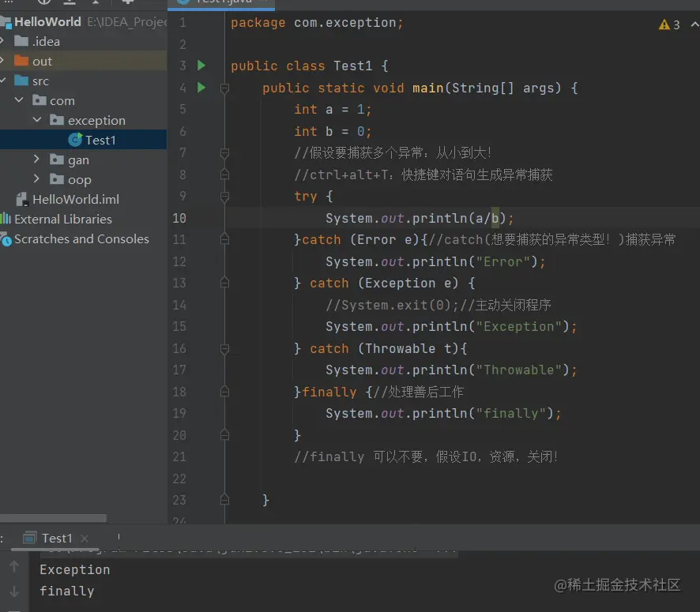Screen dimensions: 700x612
Task: Place cursor on 'int b = 0;'
Action: [333, 131]
